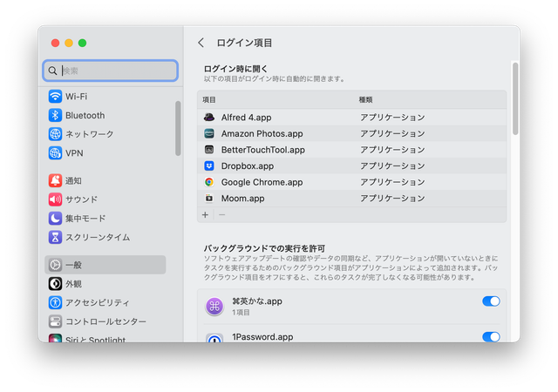Open コントロールセンター label in the sidebar

click(105, 321)
